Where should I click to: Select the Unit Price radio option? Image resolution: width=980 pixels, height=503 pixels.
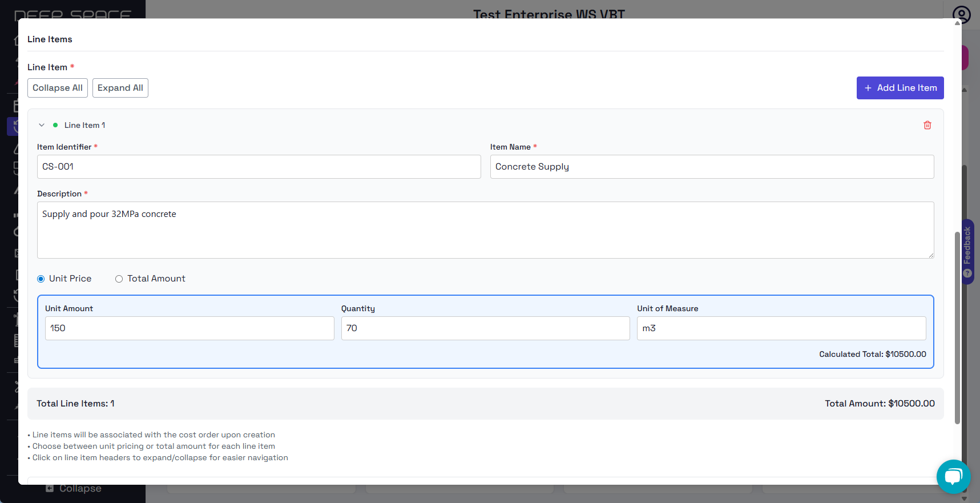point(41,279)
